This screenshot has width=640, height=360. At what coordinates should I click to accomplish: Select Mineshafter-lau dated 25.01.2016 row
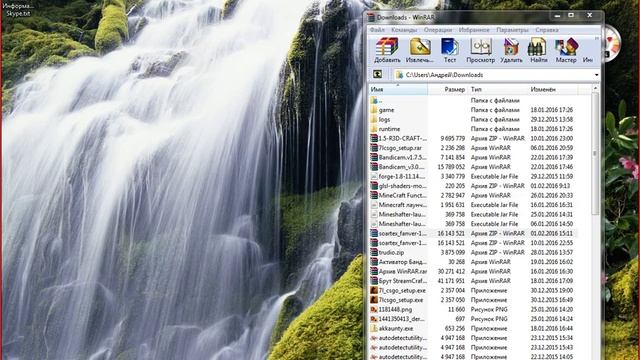click(473, 214)
